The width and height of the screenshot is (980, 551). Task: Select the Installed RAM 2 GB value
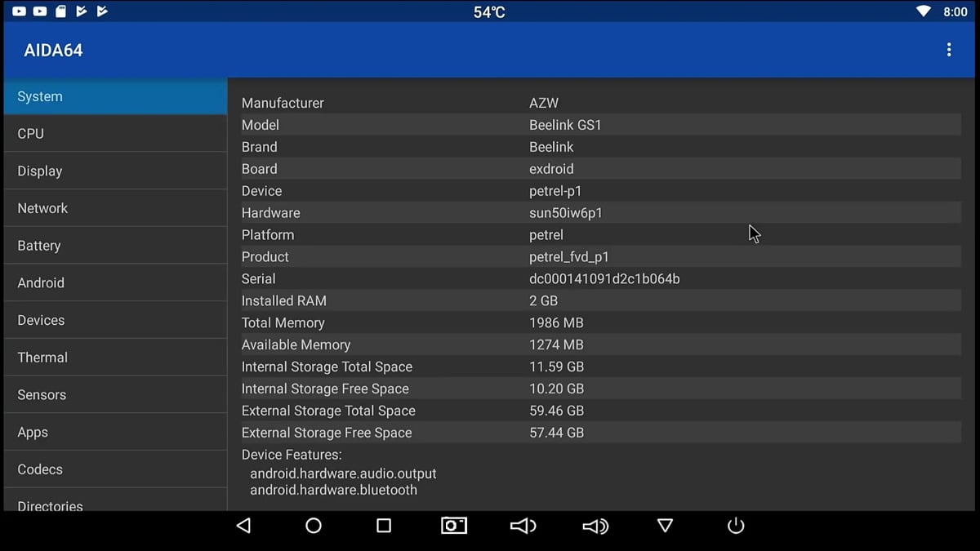click(x=543, y=301)
